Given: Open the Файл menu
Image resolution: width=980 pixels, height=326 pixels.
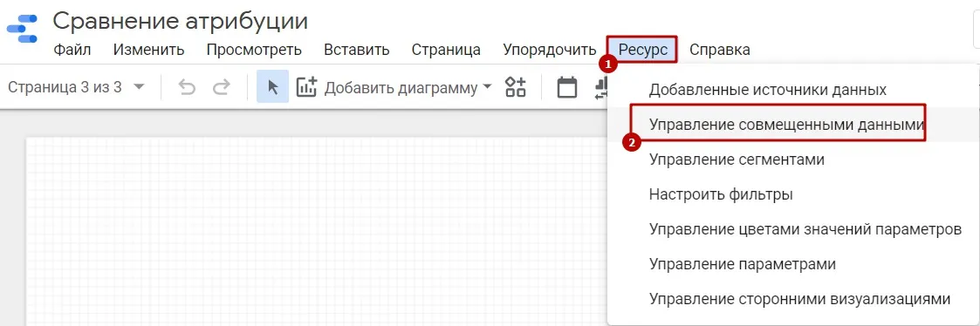Looking at the screenshot, I should coord(72,50).
